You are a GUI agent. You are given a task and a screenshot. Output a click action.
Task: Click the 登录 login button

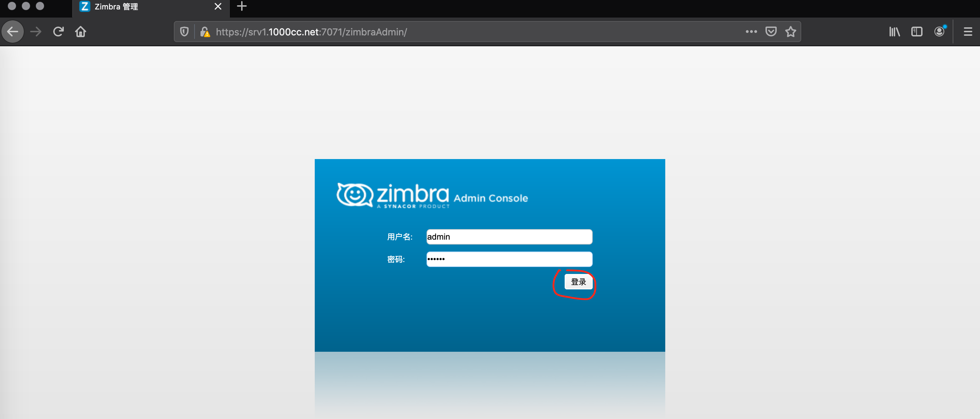pos(578,282)
